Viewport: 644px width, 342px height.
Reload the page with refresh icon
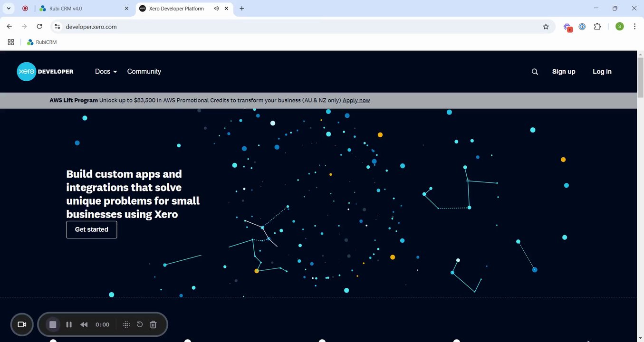point(39,27)
